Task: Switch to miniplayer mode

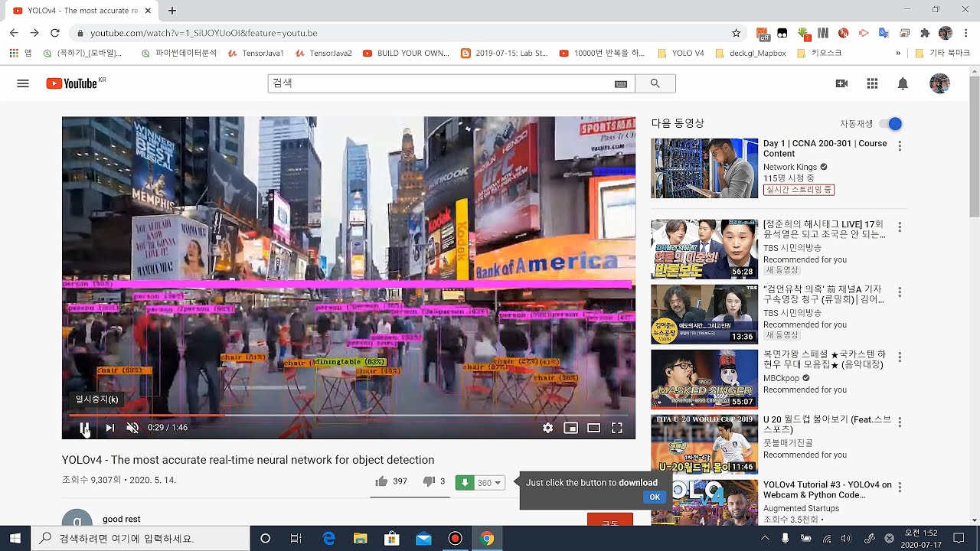Action: (570, 428)
